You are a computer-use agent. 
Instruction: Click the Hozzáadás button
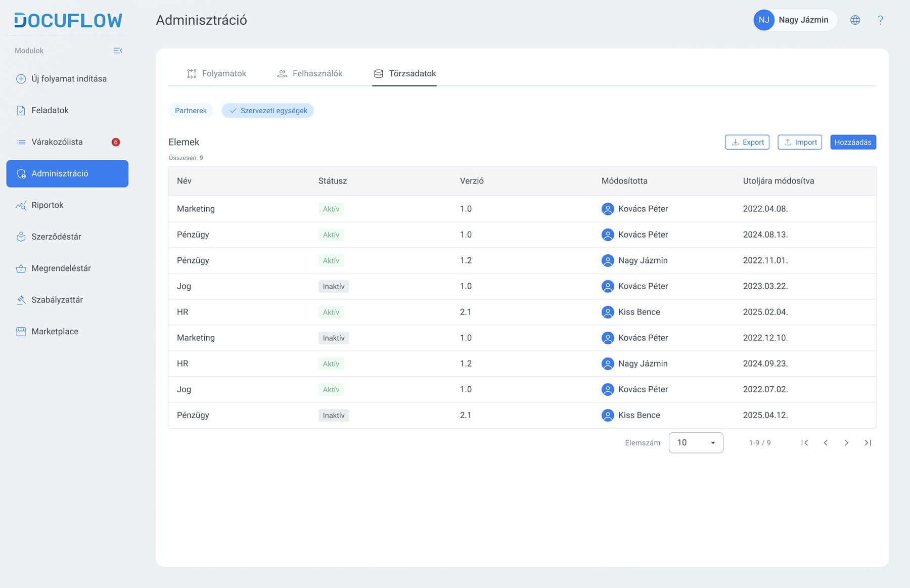pos(852,143)
